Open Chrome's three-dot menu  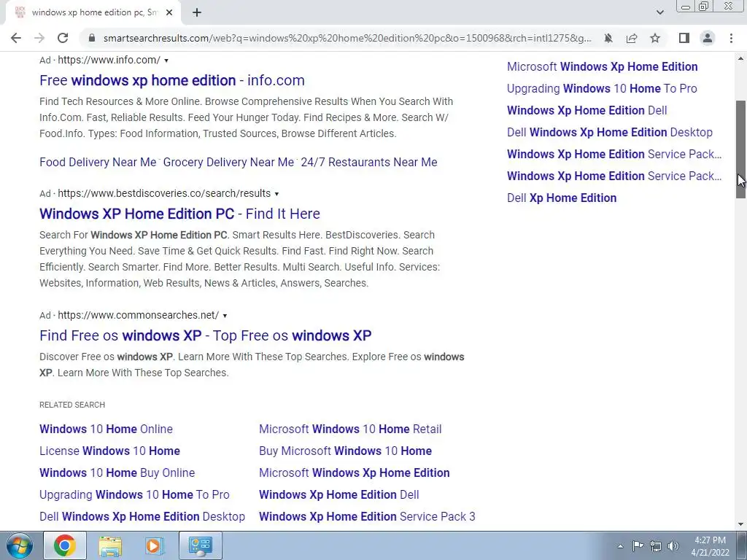point(731,38)
